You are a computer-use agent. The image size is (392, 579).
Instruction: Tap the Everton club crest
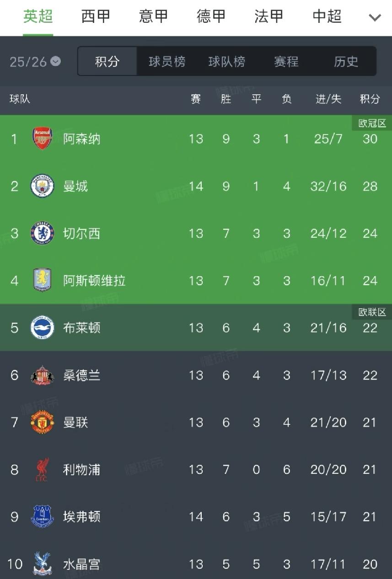click(x=42, y=517)
